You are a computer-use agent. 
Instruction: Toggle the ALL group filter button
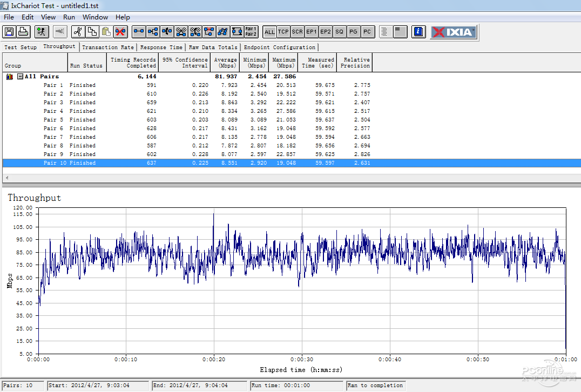pos(269,32)
